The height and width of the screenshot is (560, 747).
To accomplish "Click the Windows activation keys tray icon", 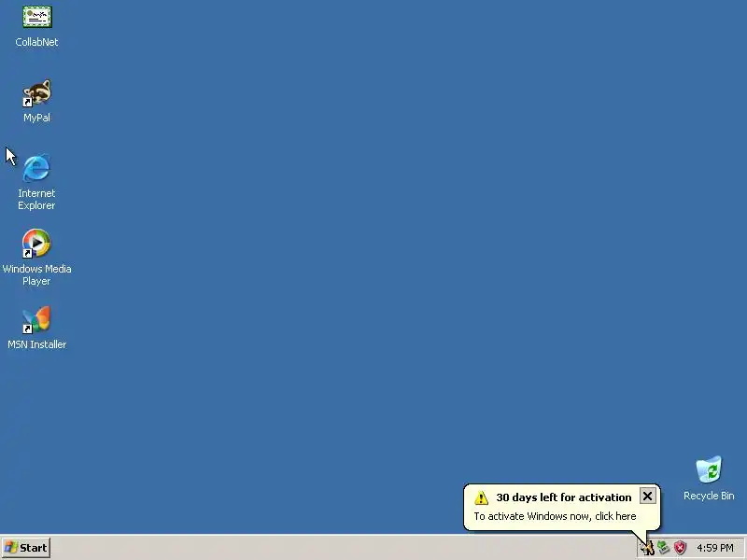I will click(x=647, y=548).
